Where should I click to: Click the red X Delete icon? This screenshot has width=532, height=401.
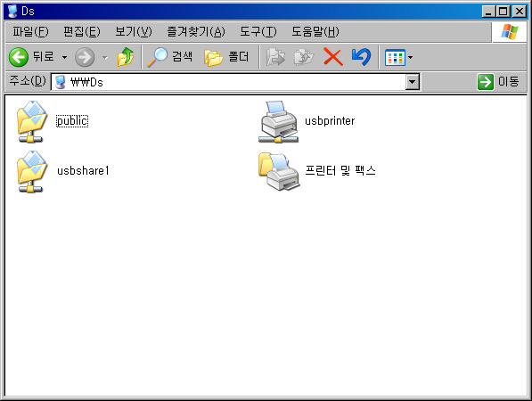pyautogui.click(x=333, y=57)
